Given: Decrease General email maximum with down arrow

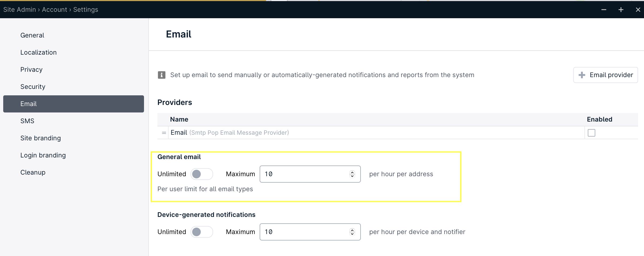Looking at the screenshot, I should pos(352,176).
